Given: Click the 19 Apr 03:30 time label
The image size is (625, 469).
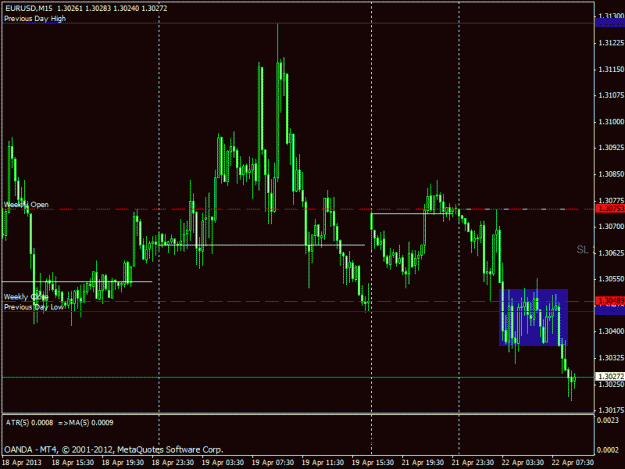Looking at the screenshot, I should tap(223, 463).
